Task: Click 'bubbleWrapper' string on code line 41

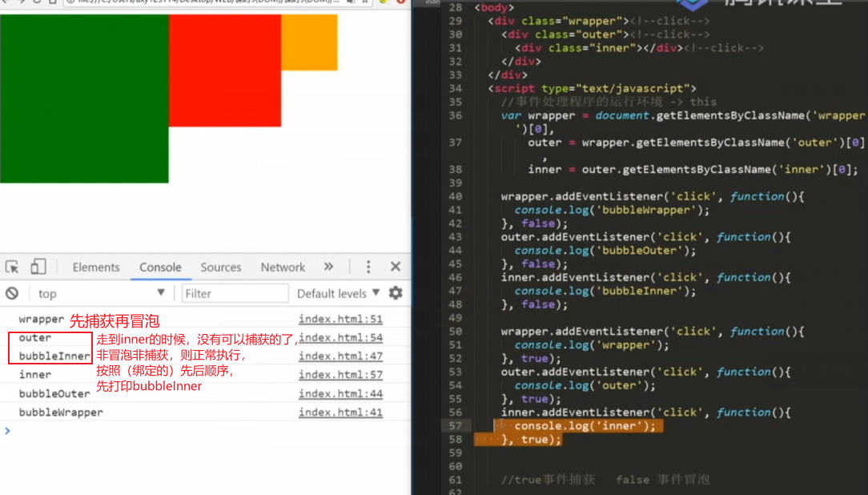Action: (645, 211)
